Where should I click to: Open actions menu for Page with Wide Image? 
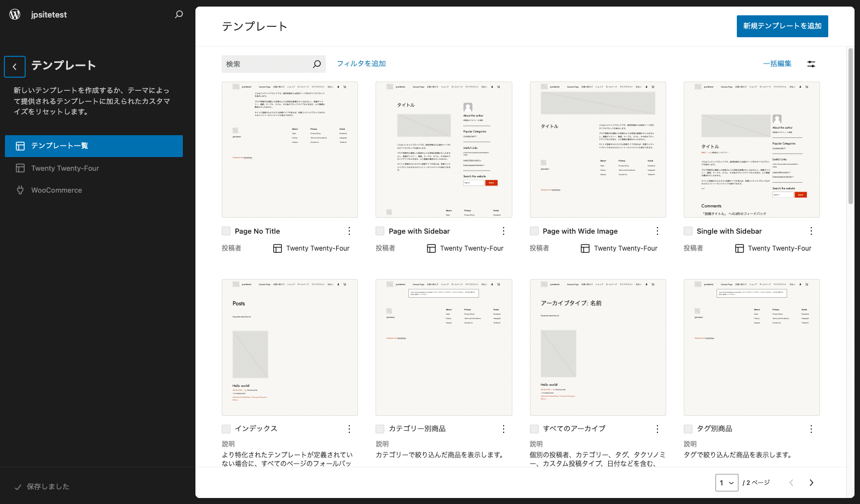[657, 231]
